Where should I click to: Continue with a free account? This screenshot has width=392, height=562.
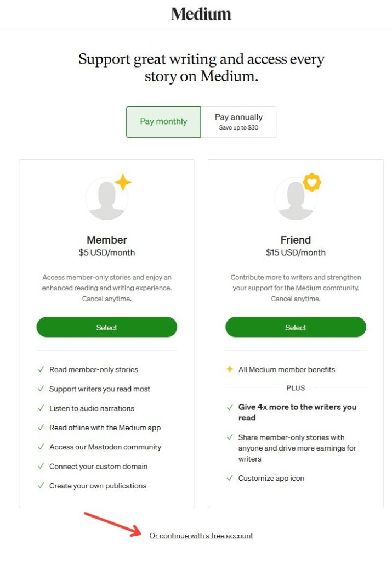(x=201, y=536)
